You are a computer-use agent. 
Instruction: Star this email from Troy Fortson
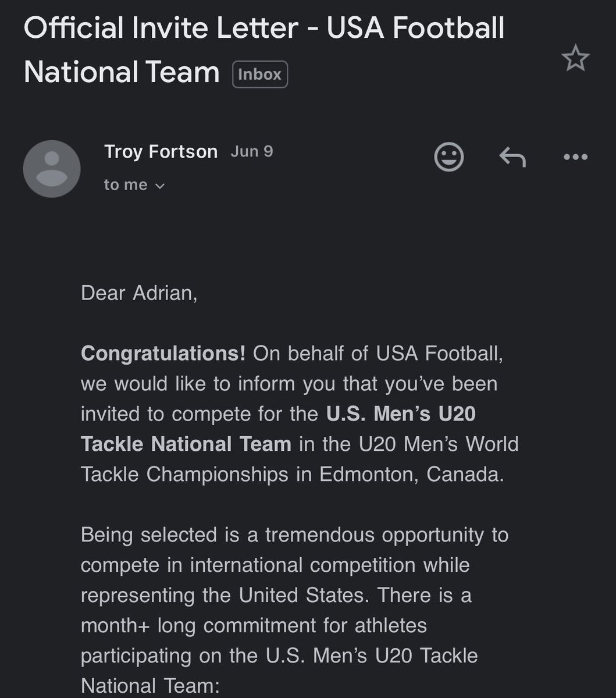575,59
